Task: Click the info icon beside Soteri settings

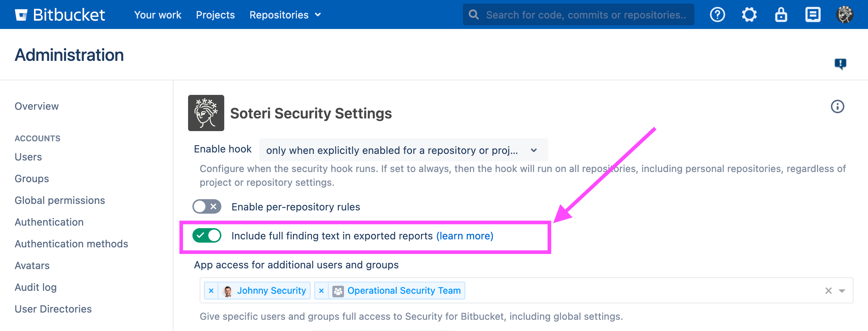Action: (x=837, y=106)
